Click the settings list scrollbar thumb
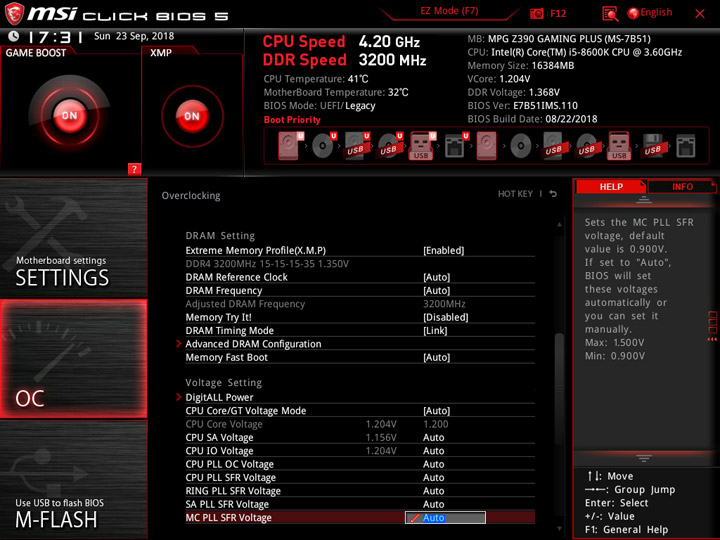Viewport: 720px width, 540px height. pyautogui.click(x=559, y=389)
